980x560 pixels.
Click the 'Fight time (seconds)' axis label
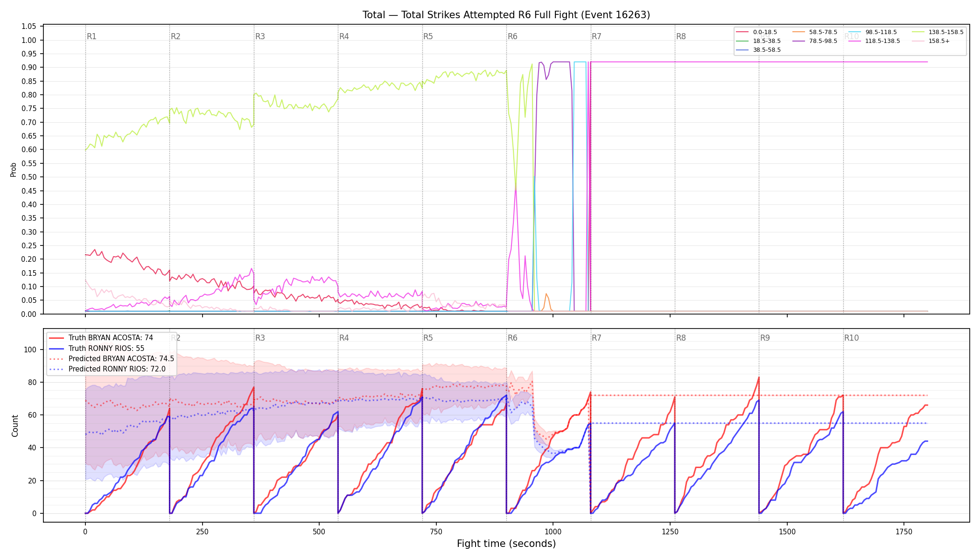pos(506,544)
